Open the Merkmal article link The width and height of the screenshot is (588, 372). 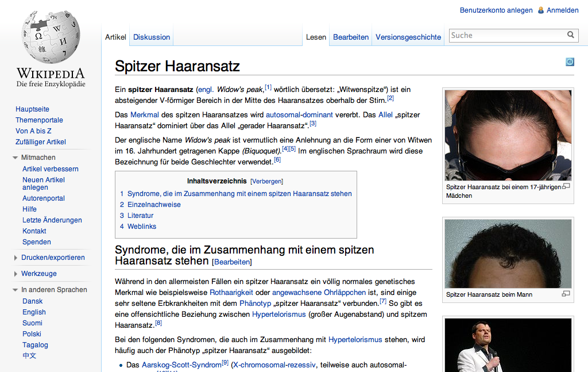[x=145, y=115]
